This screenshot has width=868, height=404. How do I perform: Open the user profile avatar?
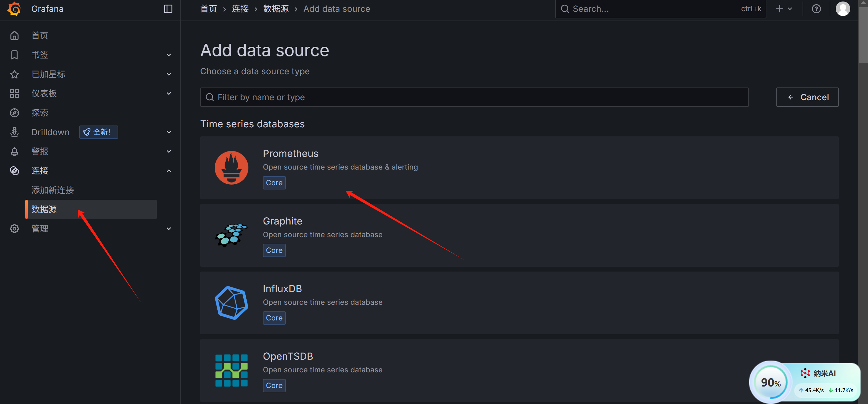tap(842, 9)
